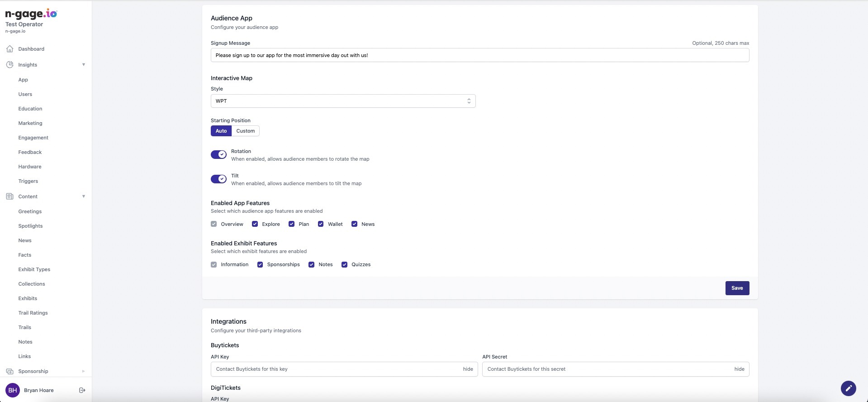Disable the Rotation toggle
Image resolution: width=868 pixels, height=402 pixels.
click(219, 155)
